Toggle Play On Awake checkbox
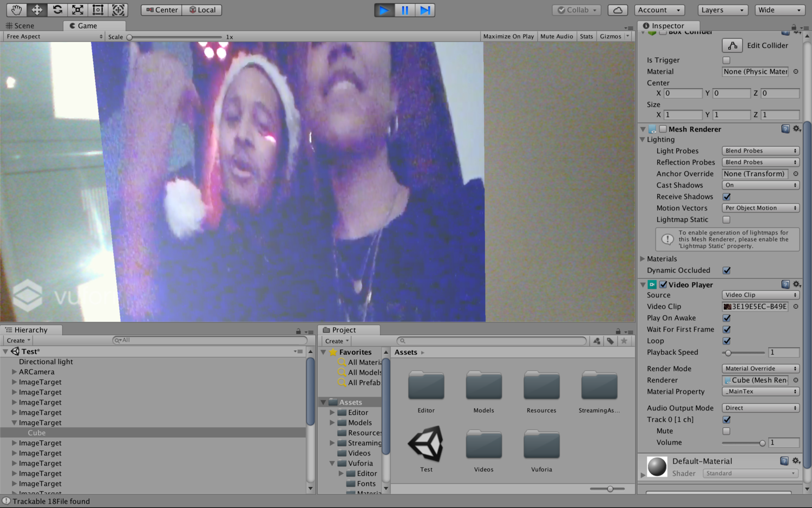812x508 pixels. pos(726,318)
